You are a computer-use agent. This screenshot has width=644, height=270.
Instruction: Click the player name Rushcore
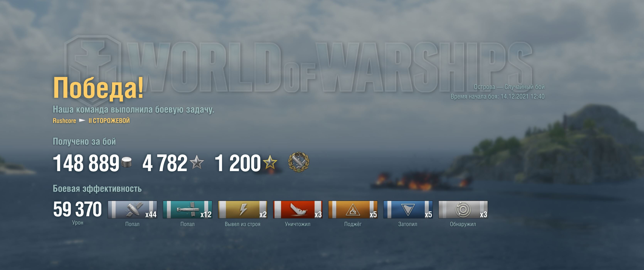(64, 121)
